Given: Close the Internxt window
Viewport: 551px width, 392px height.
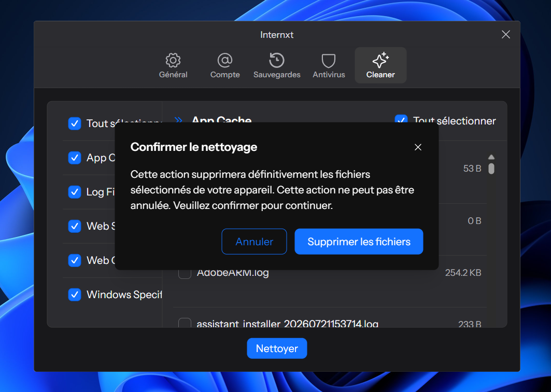Looking at the screenshot, I should pos(506,34).
